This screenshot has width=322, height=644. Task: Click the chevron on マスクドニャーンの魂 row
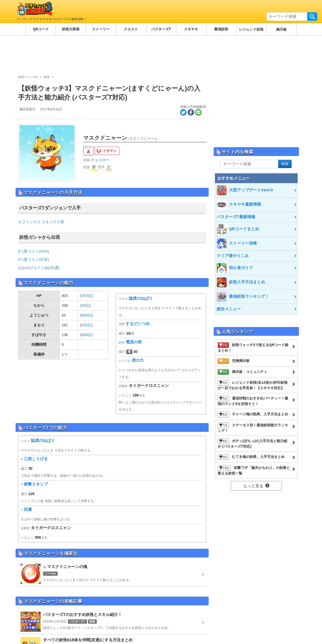203,575
